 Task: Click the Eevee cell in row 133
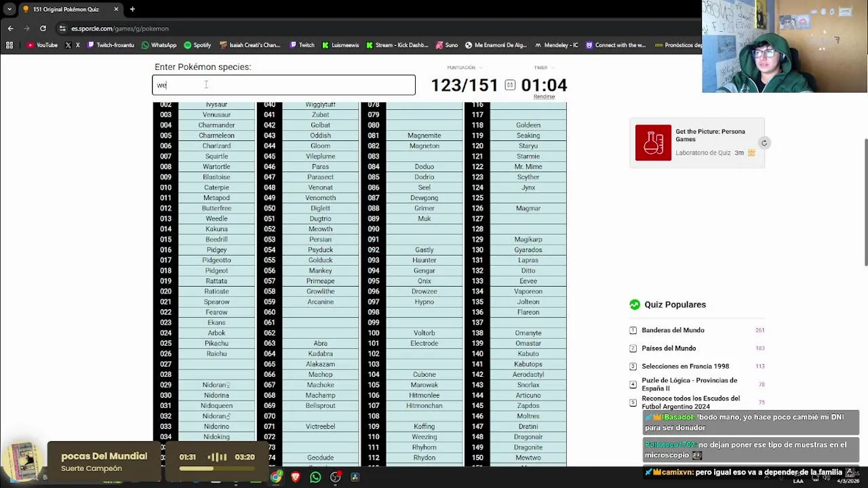(528, 281)
